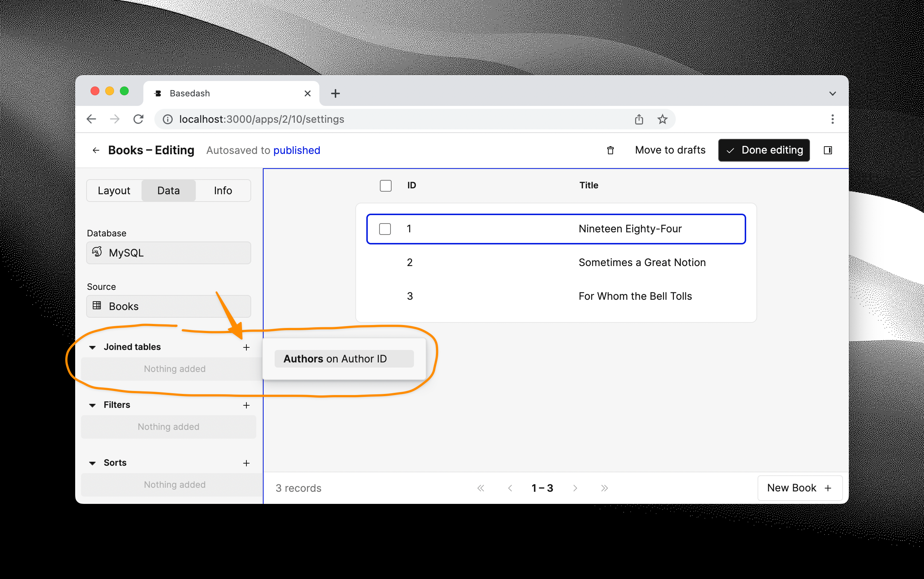Click the Done editing button

763,151
